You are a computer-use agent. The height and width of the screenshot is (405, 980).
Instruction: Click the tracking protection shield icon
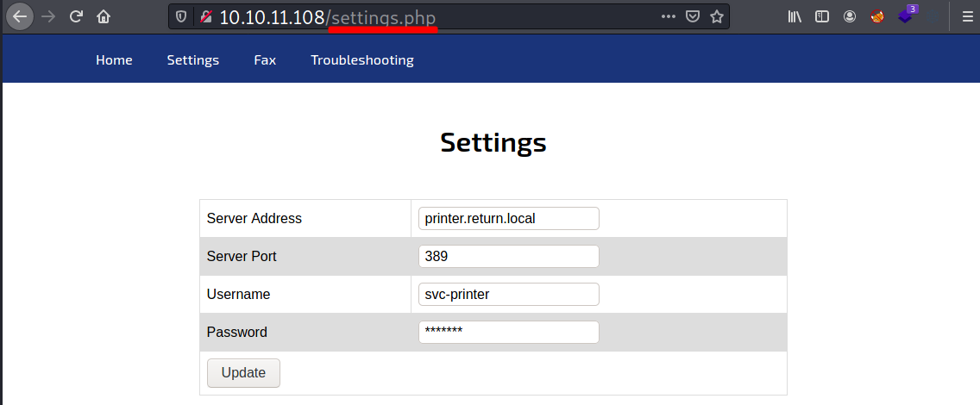pos(180,16)
